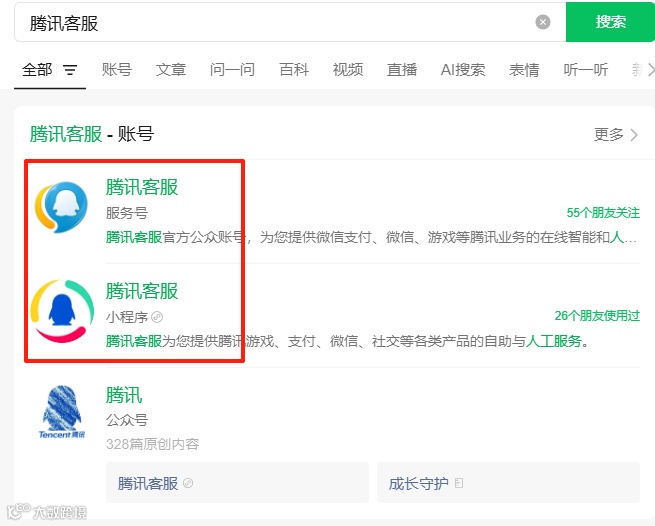This screenshot has height=526, width=655.
Task: Open the 听一听 tab
Action: click(x=586, y=69)
